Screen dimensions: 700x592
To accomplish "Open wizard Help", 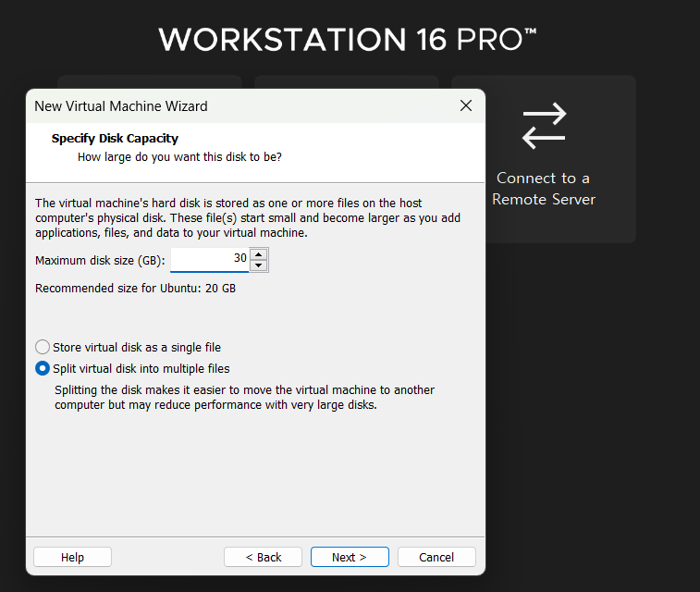I will [x=72, y=557].
